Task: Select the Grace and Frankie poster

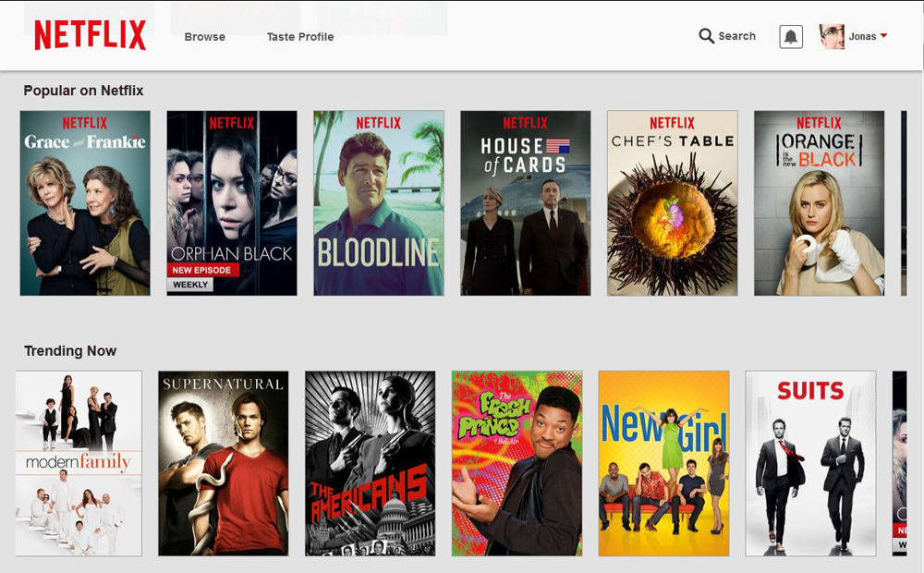Action: 85,202
